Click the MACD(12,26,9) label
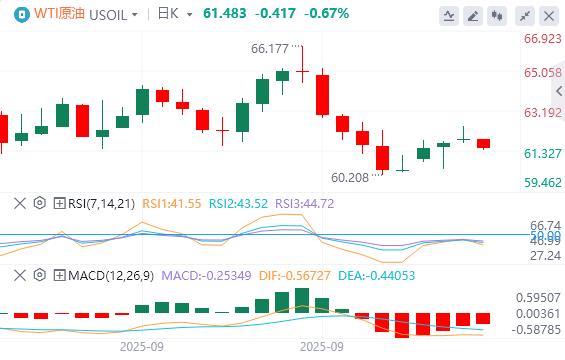The width and height of the screenshot is (565, 360). click(111, 276)
